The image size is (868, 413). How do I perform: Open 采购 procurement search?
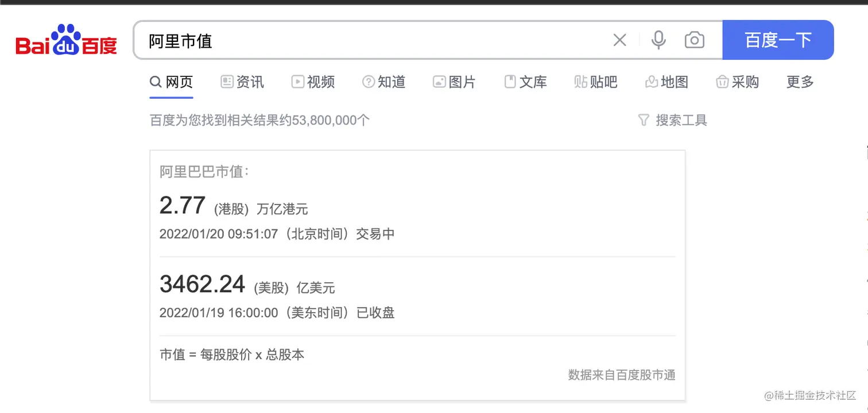(722, 82)
